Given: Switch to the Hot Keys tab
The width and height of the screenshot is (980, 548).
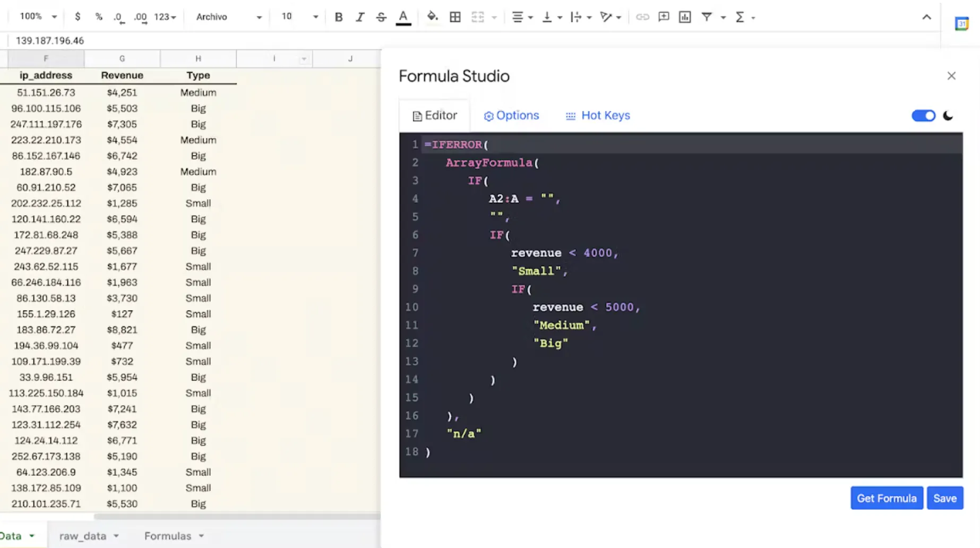Looking at the screenshot, I should pyautogui.click(x=598, y=115).
